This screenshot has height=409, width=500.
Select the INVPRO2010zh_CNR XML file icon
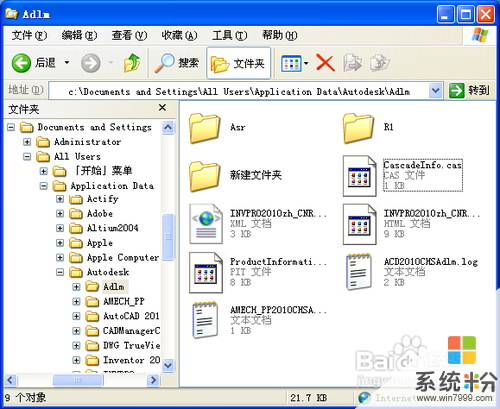coord(206,224)
